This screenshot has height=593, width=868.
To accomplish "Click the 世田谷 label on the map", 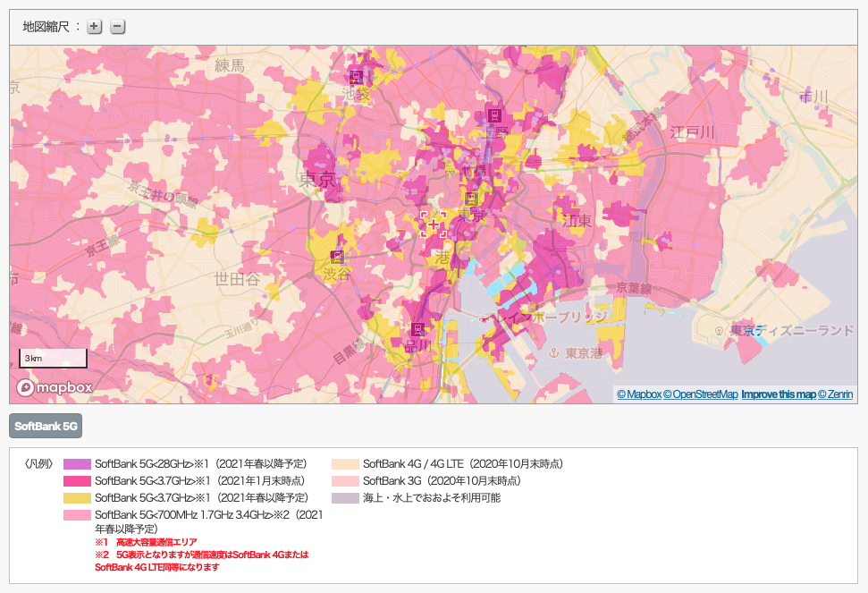I will click(x=237, y=278).
